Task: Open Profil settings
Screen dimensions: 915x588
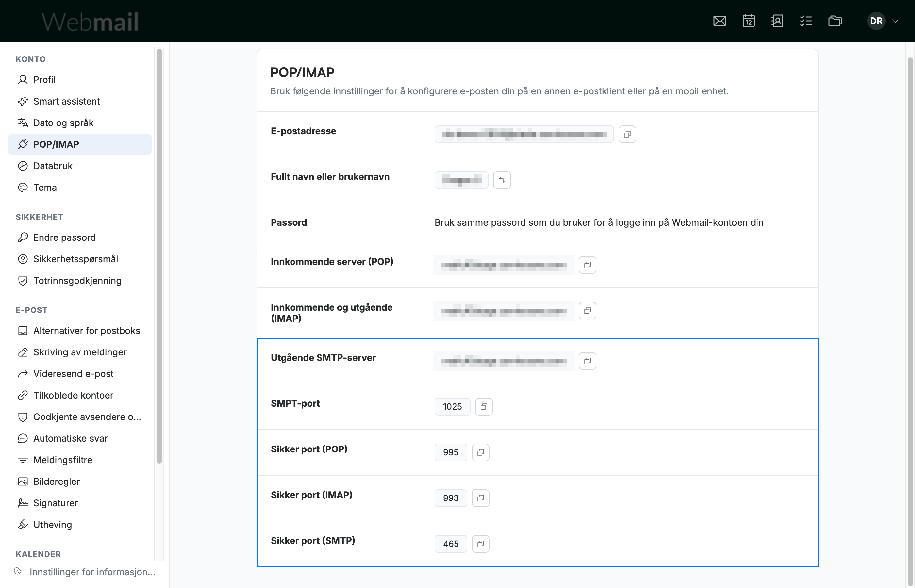Action: click(79, 80)
